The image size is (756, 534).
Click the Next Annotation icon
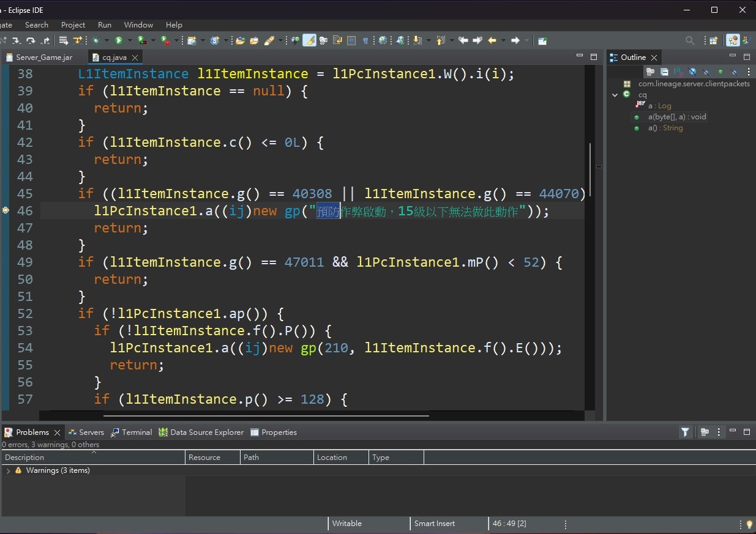coord(417,40)
